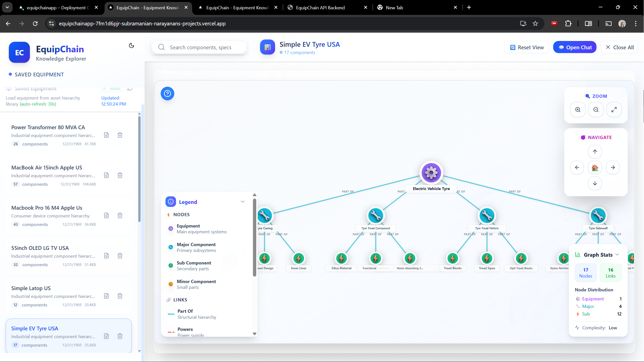The width and height of the screenshot is (644, 362).
Task: Click the zoom out magnifier icon
Action: [596, 110]
